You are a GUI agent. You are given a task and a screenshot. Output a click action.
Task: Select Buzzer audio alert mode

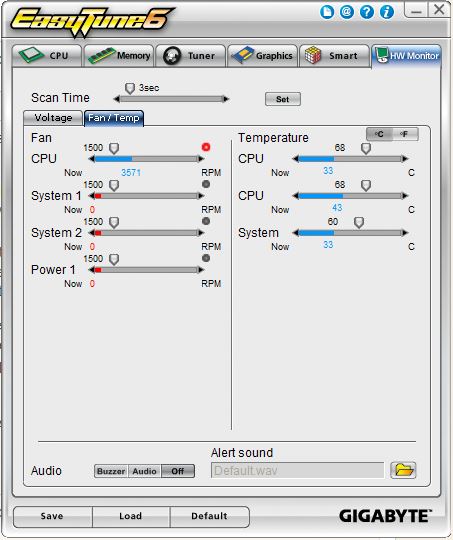point(111,471)
